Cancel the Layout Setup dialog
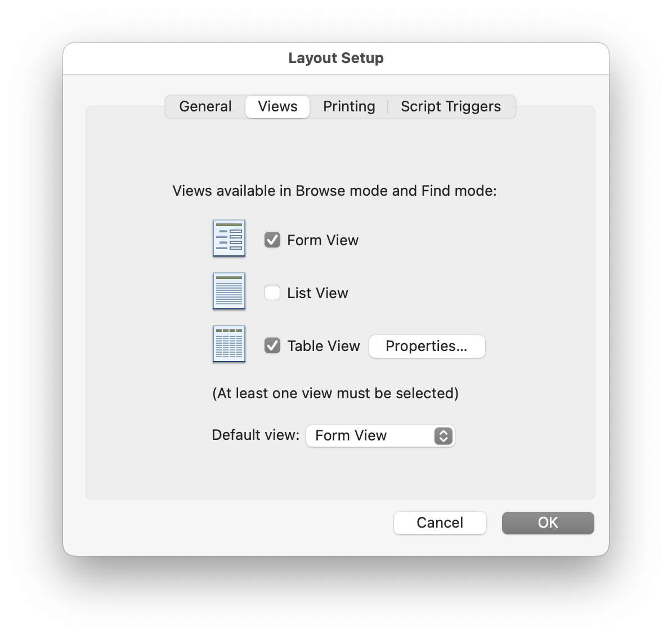 pyautogui.click(x=440, y=523)
